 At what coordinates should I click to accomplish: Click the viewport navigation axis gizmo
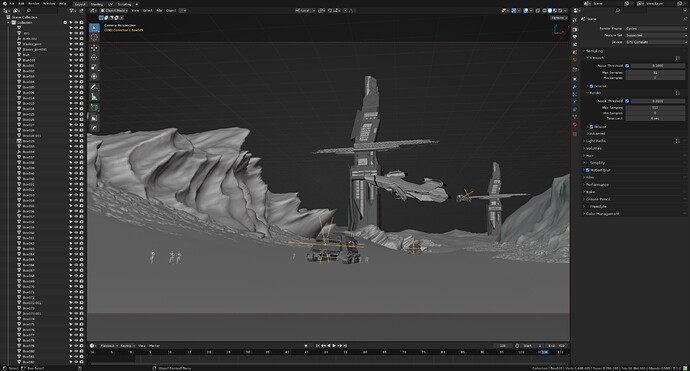pyautogui.click(x=558, y=30)
